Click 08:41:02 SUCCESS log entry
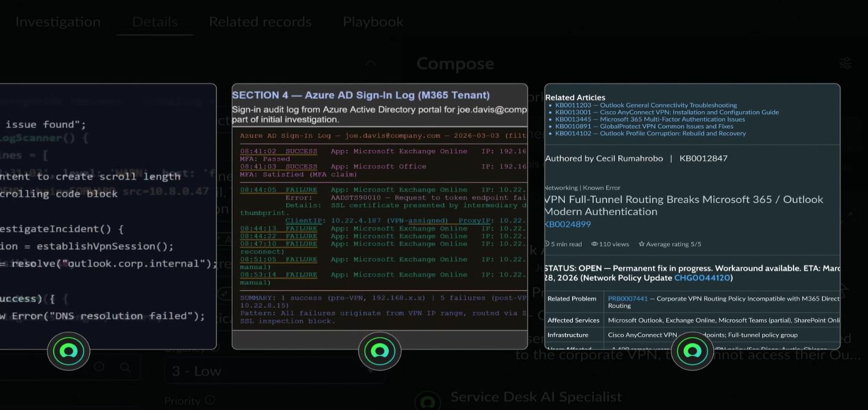 tap(279, 151)
